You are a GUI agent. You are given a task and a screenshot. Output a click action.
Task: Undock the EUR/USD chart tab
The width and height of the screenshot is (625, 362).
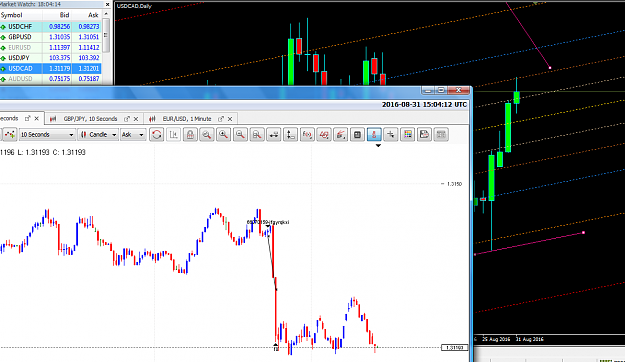(x=221, y=119)
